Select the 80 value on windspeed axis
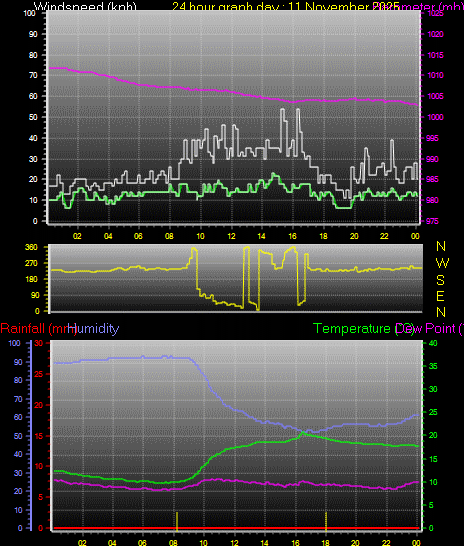The width and height of the screenshot is (464, 546). point(33,55)
